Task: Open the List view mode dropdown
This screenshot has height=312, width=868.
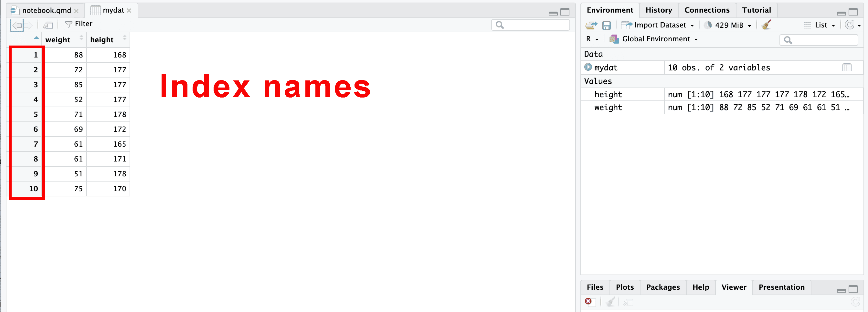Action: (x=820, y=25)
